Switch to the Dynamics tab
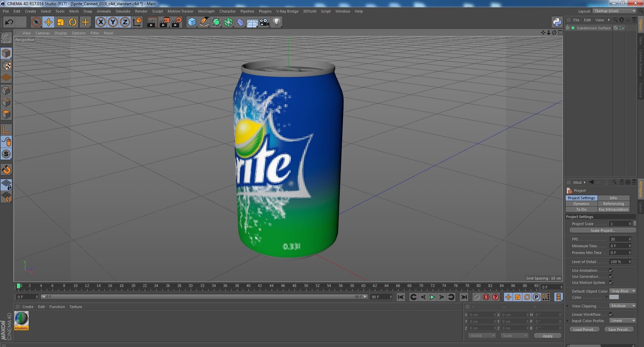This screenshot has width=644, height=347. pos(581,204)
